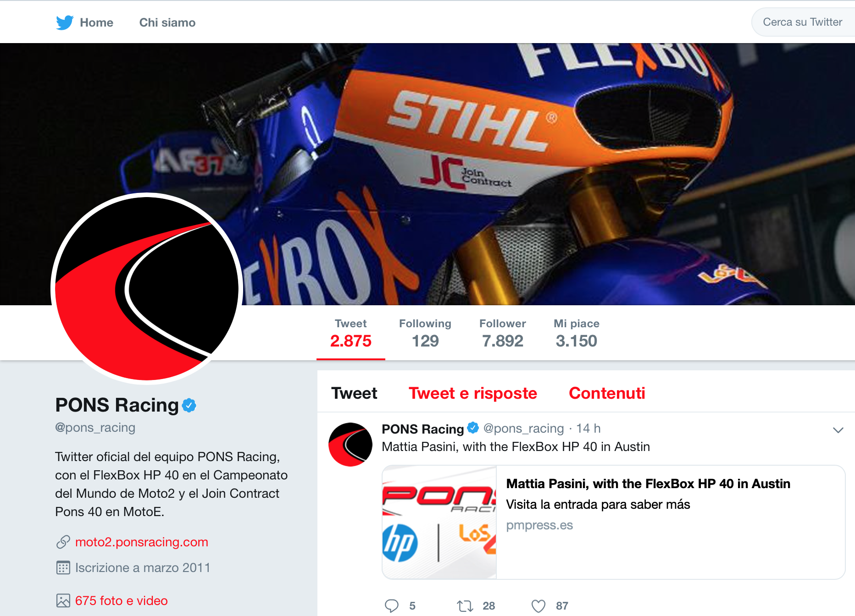Image resolution: width=855 pixels, height=616 pixels.
Task: Open the large PONS Racing profile picture
Action: [x=147, y=288]
